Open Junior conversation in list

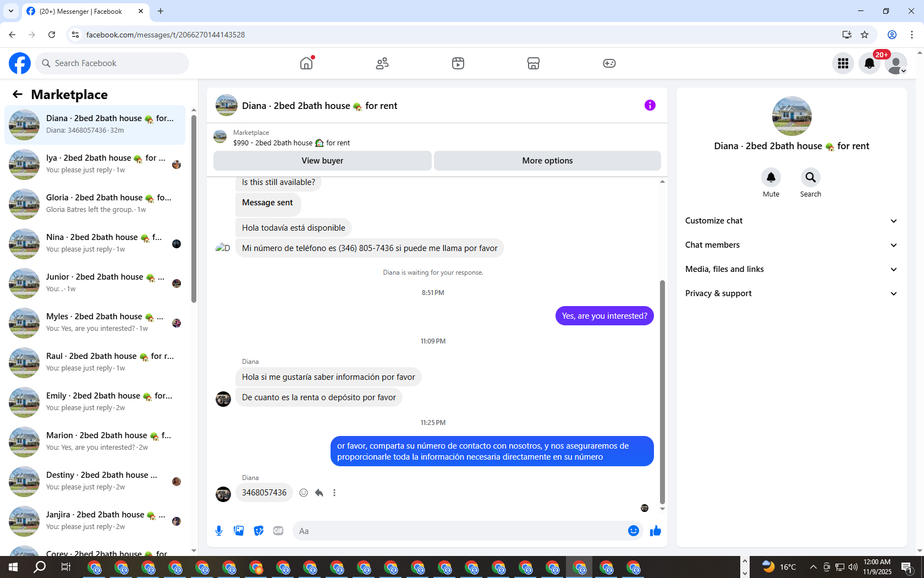(x=95, y=283)
